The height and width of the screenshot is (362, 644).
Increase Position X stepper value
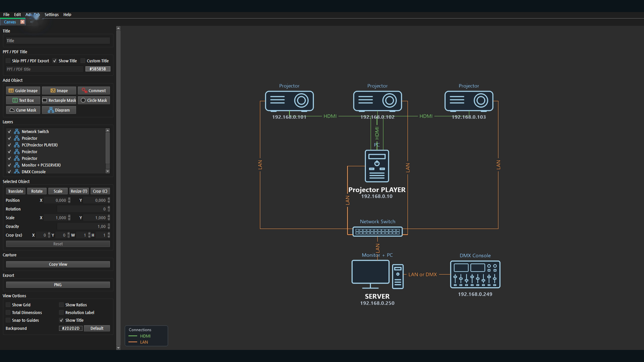[x=69, y=199]
